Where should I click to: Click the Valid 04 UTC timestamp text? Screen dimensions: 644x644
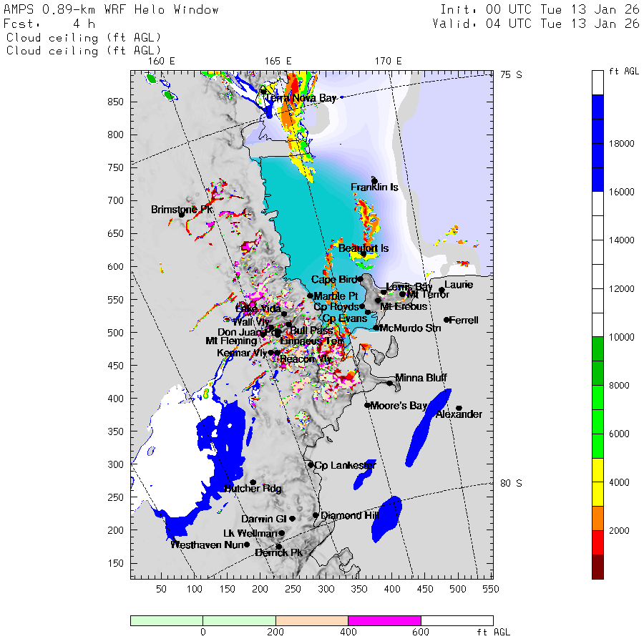click(535, 24)
